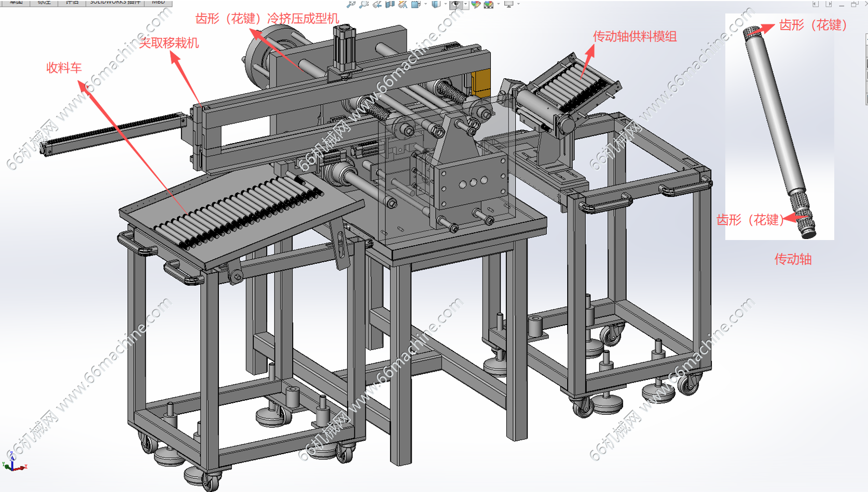This screenshot has height=492, width=868.
Task: Click the Zoom to Fit magnifier icon
Action: click(x=351, y=4)
